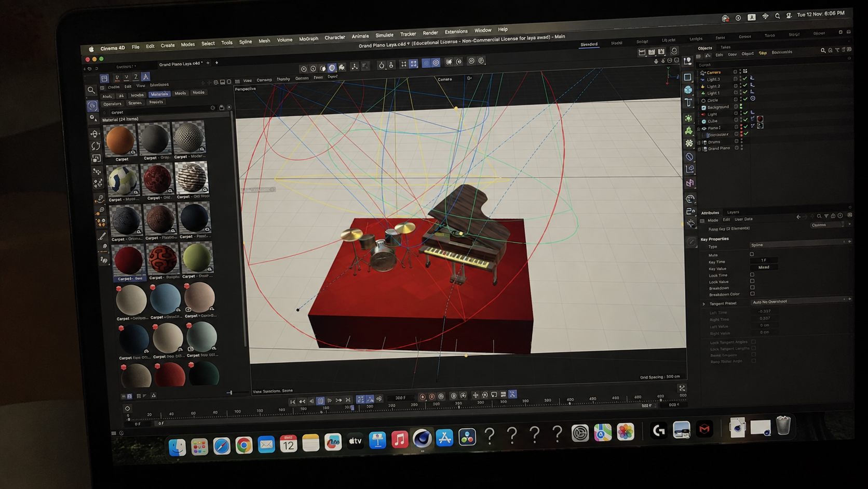The image size is (868, 489).
Task: Switch to the Layers tab
Action: point(733,212)
